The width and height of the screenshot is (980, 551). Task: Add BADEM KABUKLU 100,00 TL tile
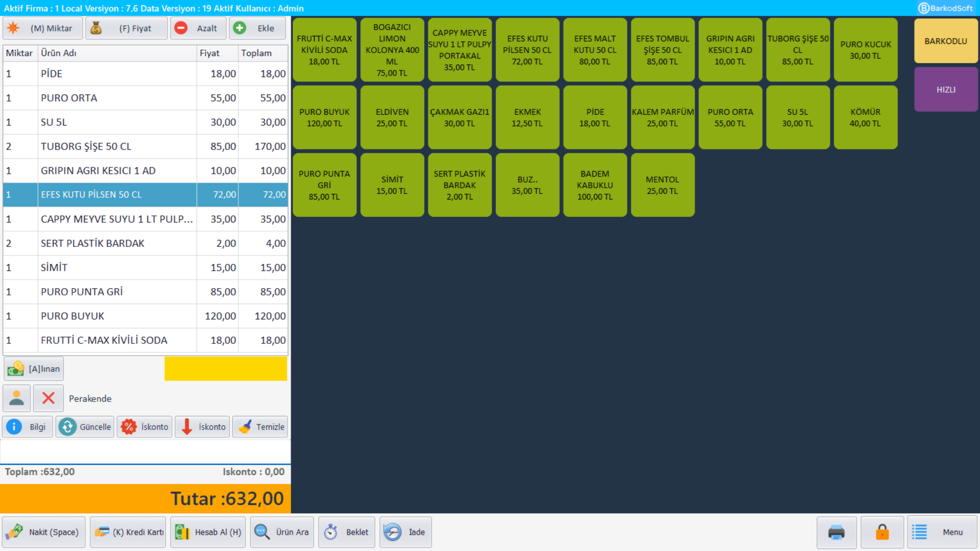[595, 185]
